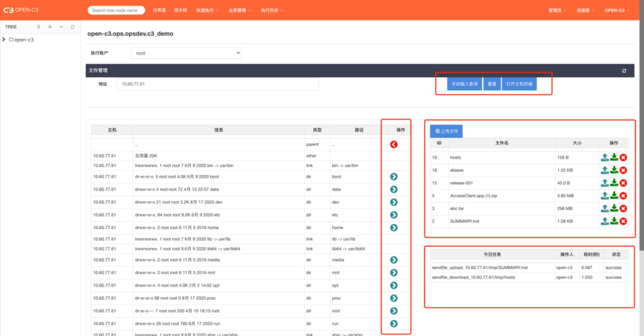Click the 手动输入查询 button

tap(464, 84)
